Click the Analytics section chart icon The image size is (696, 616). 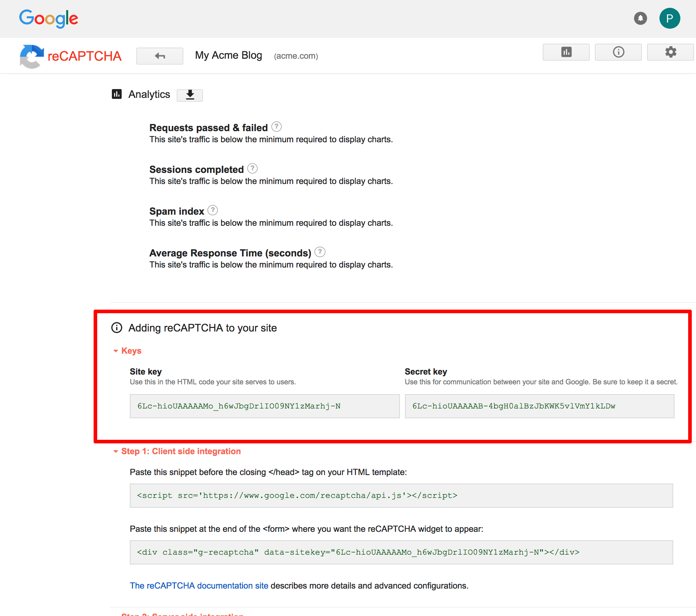pyautogui.click(x=117, y=94)
